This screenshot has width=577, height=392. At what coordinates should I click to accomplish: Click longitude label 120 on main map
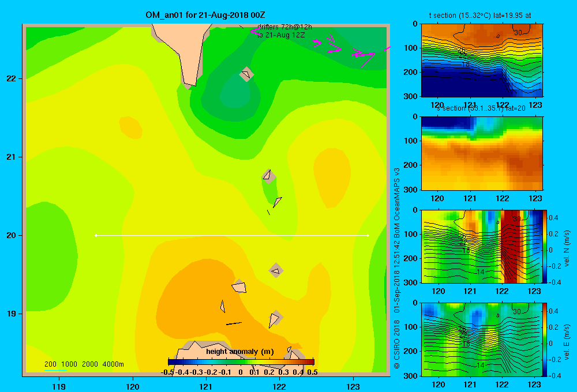coord(133,386)
